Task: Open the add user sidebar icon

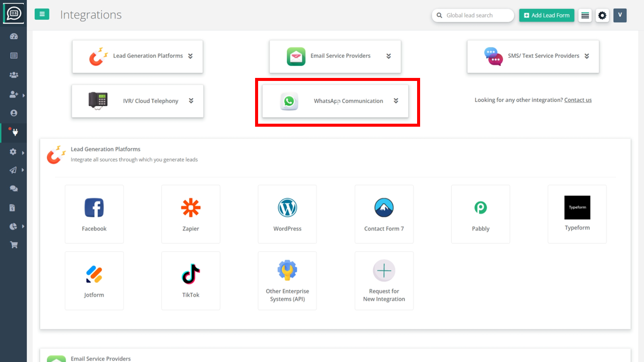Action: point(14,95)
